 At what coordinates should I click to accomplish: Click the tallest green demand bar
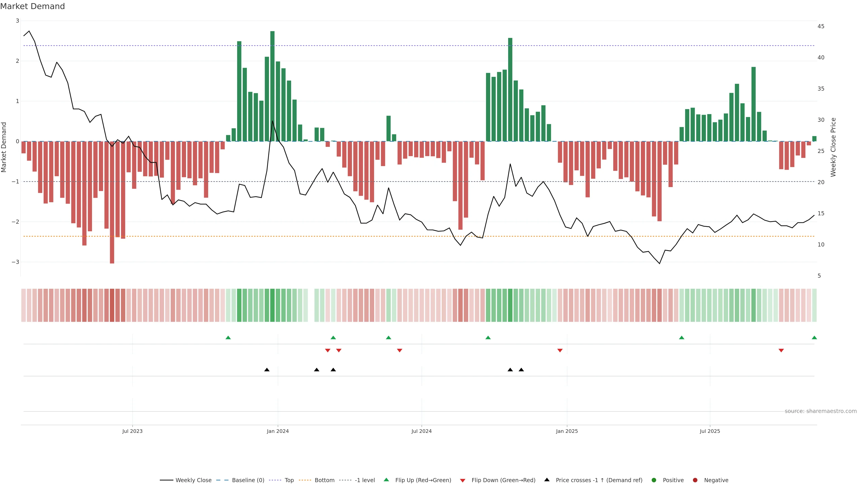272,84
